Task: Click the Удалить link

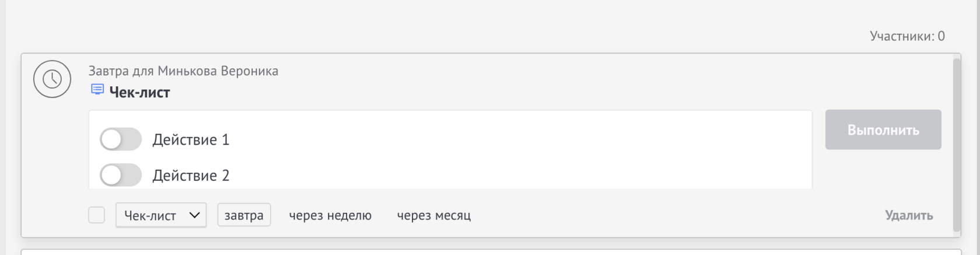Action: (908, 215)
